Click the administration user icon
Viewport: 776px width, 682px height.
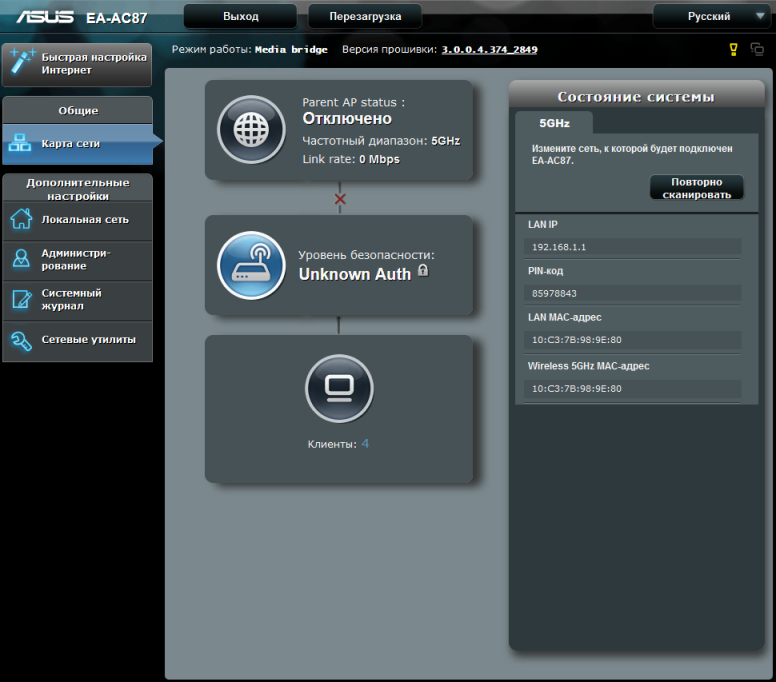click(21, 258)
